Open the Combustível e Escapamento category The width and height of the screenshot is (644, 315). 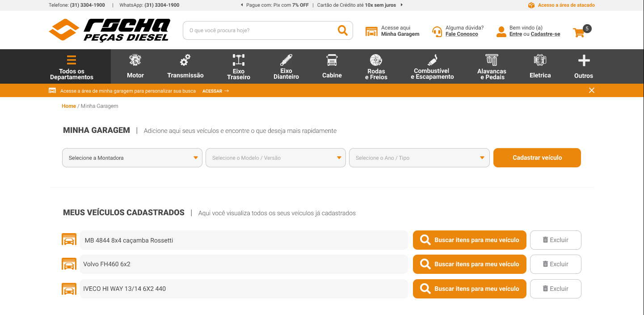[x=432, y=67]
